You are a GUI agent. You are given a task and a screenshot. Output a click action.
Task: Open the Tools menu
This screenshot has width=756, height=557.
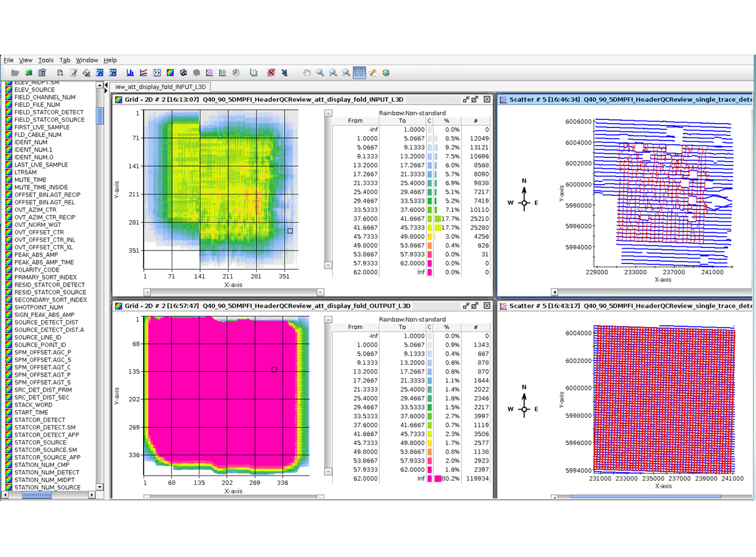[x=45, y=60]
